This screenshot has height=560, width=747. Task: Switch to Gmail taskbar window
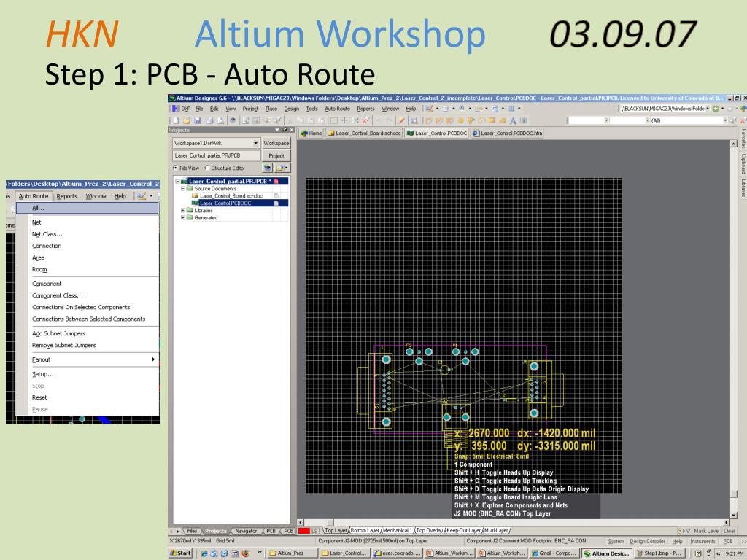coord(554,553)
